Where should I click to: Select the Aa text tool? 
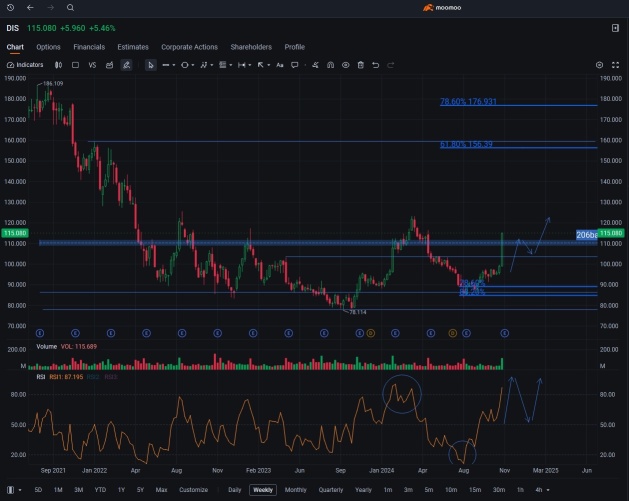[280, 65]
